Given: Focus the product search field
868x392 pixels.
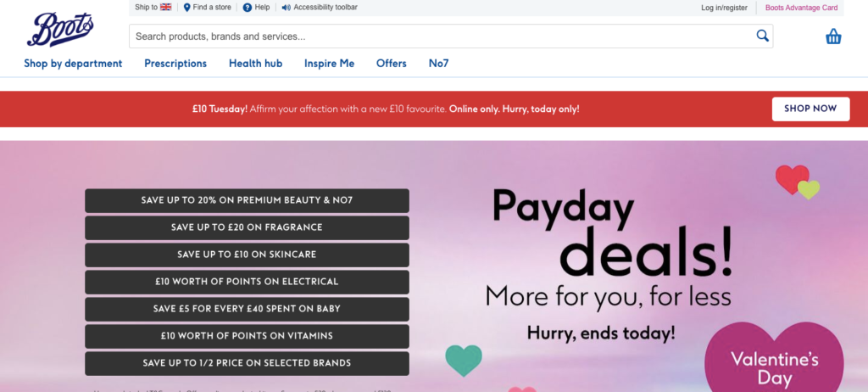Looking at the screenshot, I should 441,36.
